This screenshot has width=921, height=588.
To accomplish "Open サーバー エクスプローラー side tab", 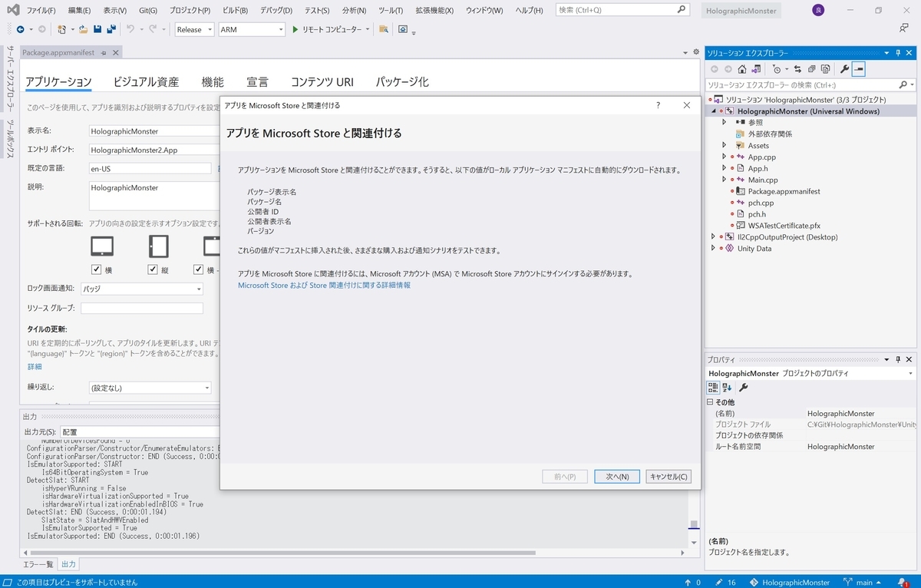I will [x=11, y=79].
